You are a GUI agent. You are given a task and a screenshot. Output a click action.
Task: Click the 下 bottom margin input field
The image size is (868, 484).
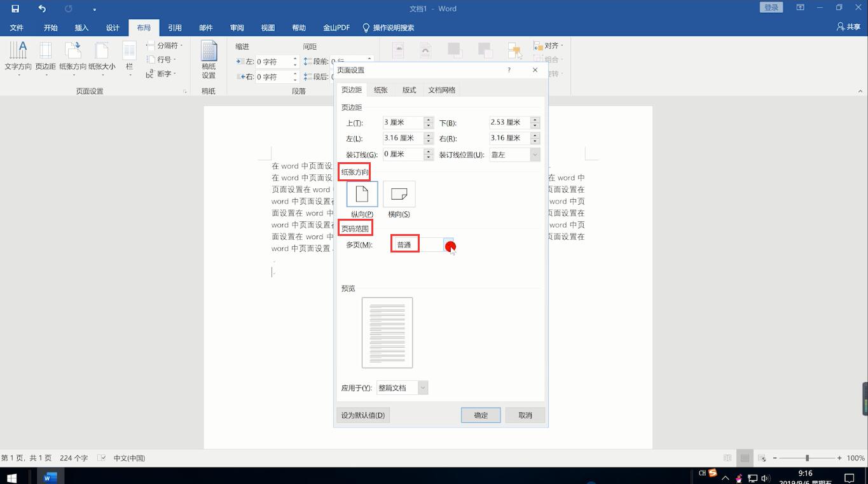click(x=509, y=122)
